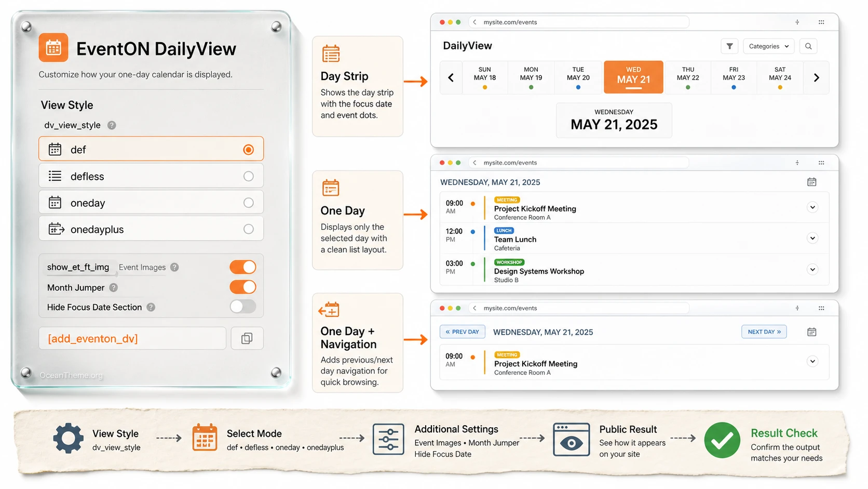Screen dimensions: 868x489
Task: Click address bar in the DailyView window
Action: (579, 22)
